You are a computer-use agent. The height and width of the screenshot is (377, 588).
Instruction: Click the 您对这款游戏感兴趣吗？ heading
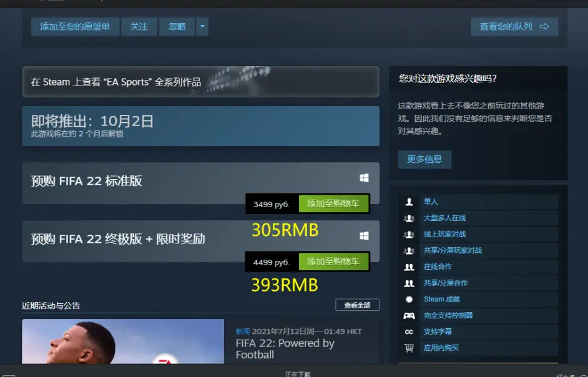click(x=448, y=79)
